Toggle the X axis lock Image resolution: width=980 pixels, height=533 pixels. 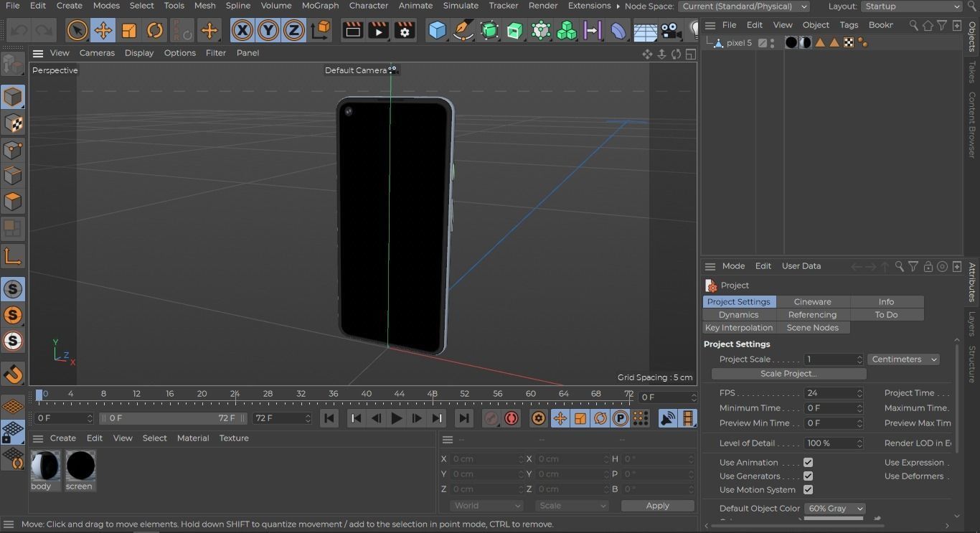tap(242, 31)
